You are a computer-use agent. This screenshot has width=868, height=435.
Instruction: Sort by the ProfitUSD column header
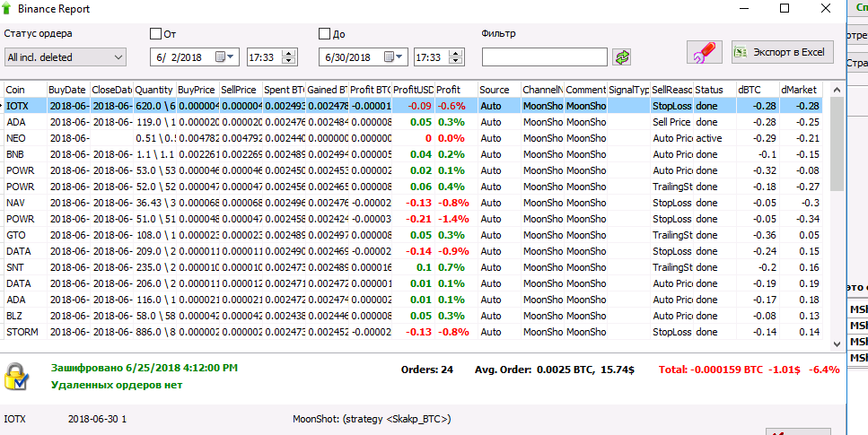[x=413, y=90]
